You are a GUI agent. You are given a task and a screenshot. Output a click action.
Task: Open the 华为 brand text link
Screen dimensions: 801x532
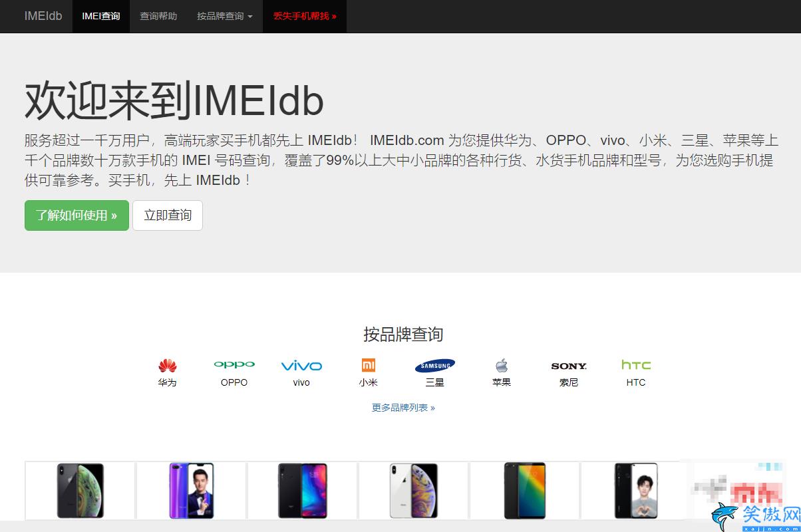click(168, 382)
